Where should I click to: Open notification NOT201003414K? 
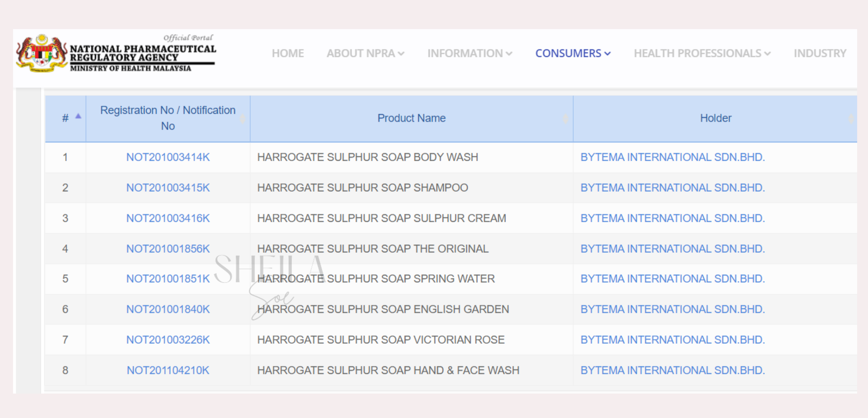click(168, 157)
